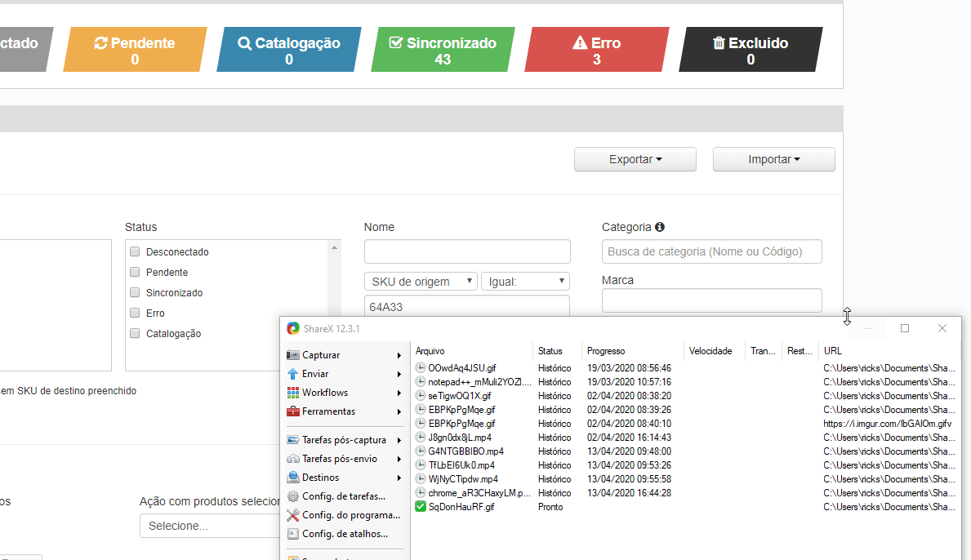Image resolution: width=971 pixels, height=560 pixels.
Task: Open the SKU de origem dropdown
Action: [421, 282]
